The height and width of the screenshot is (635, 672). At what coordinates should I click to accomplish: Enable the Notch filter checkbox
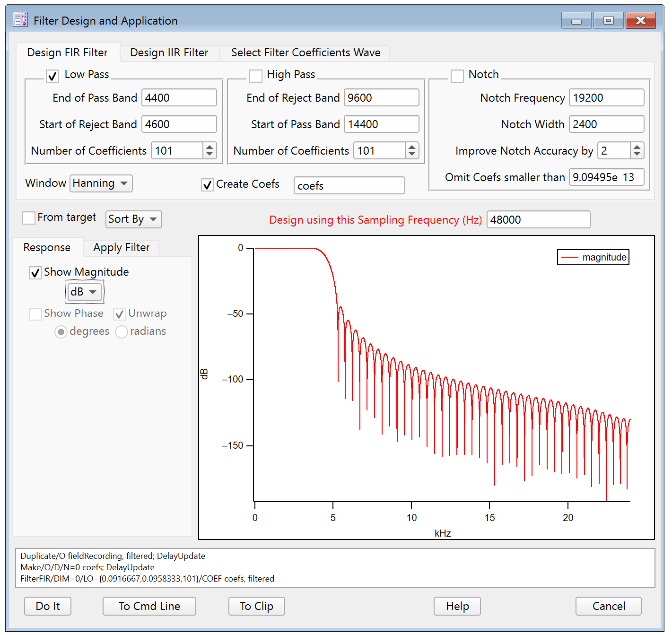pyautogui.click(x=457, y=76)
